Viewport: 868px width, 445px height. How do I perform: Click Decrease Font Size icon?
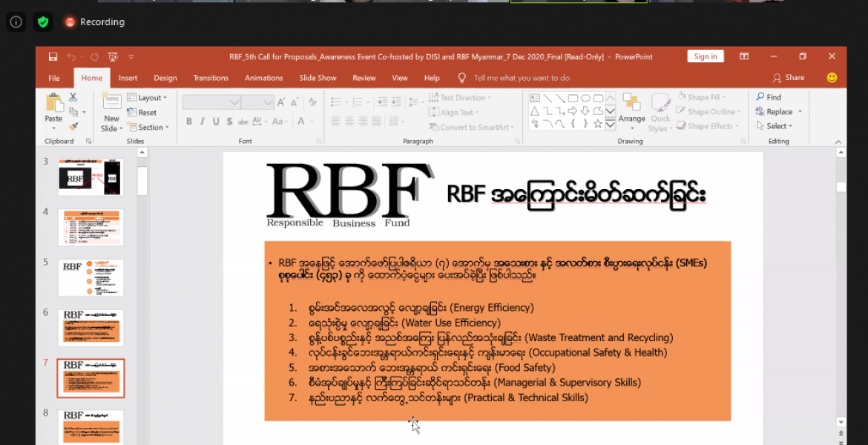pyautogui.click(x=295, y=102)
